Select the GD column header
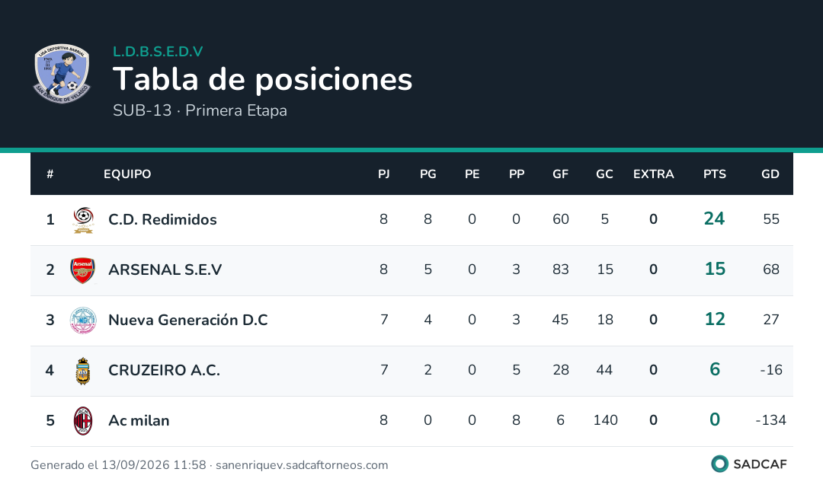The width and height of the screenshot is (823, 504). pos(770,174)
